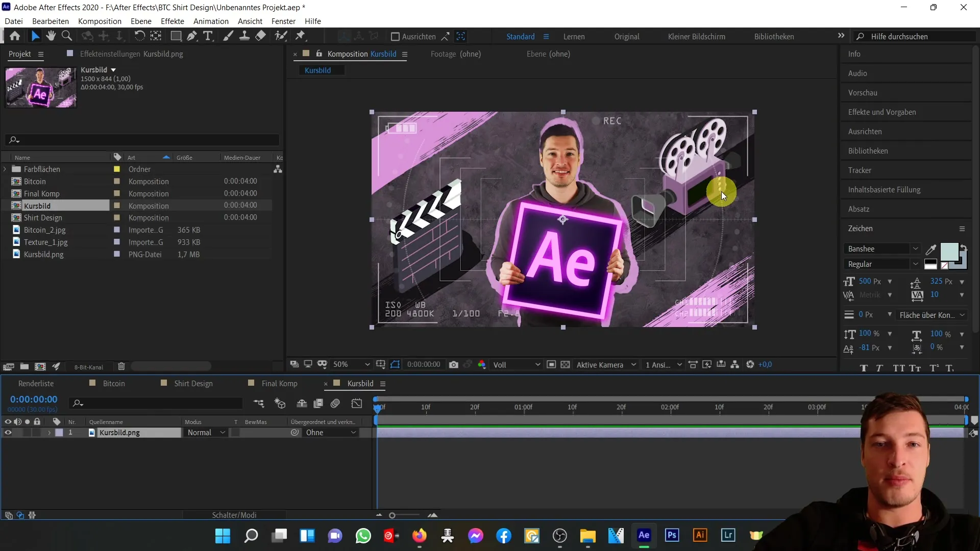Click the rotation/anchor point tool icon
This screenshot has height=551, width=980.
(139, 36)
